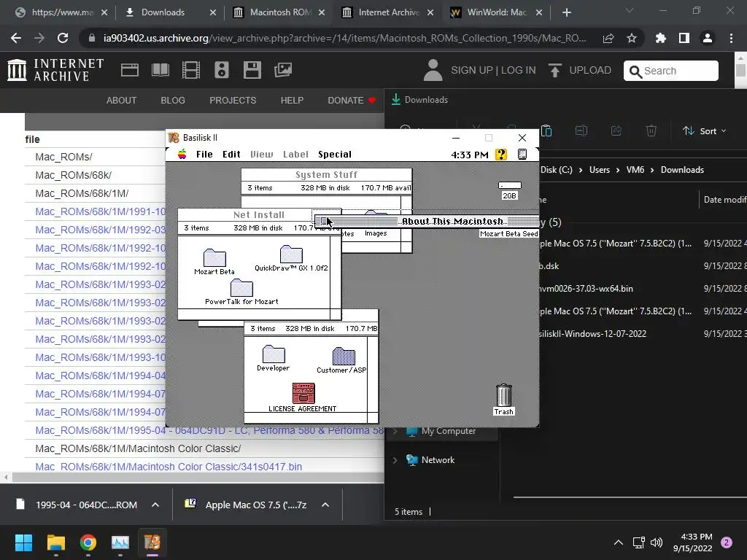This screenshot has height=560, width=747.
Task: Open options for Apple Mac OS 7.5 7z download
Action: (325, 505)
